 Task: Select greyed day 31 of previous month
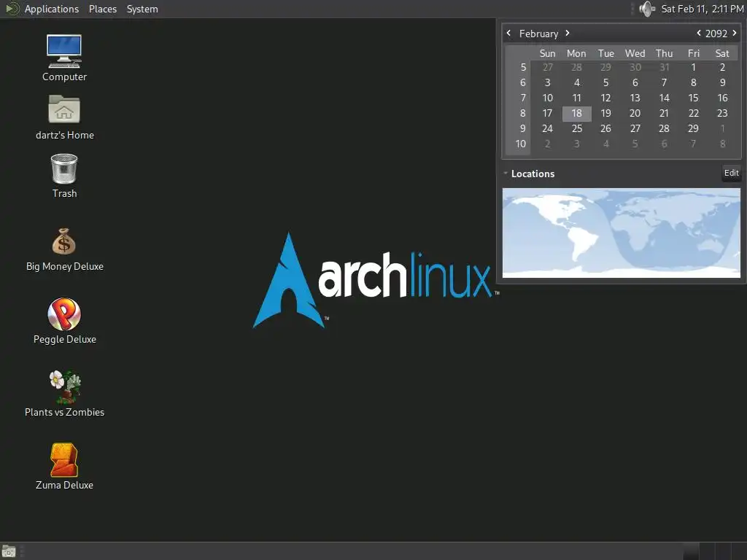664,68
